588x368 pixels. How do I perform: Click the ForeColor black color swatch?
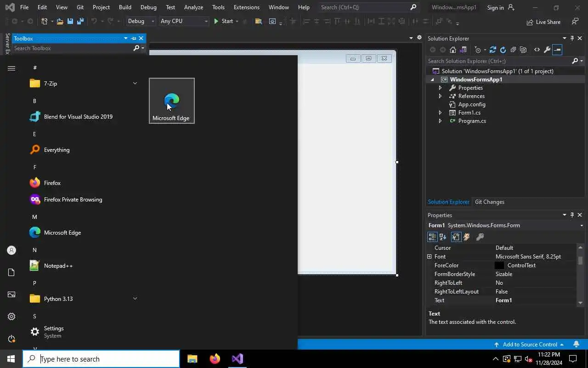pyautogui.click(x=499, y=265)
